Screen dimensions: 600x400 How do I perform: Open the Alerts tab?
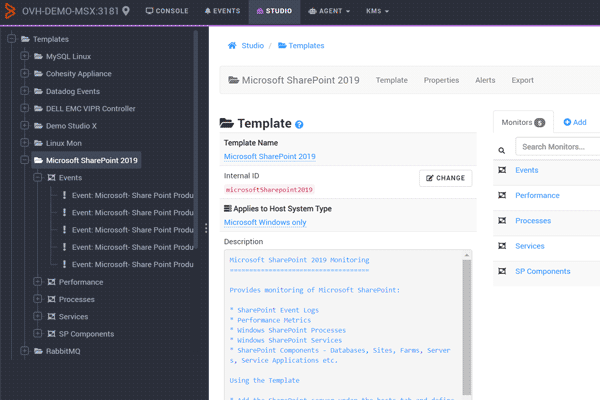click(x=485, y=80)
